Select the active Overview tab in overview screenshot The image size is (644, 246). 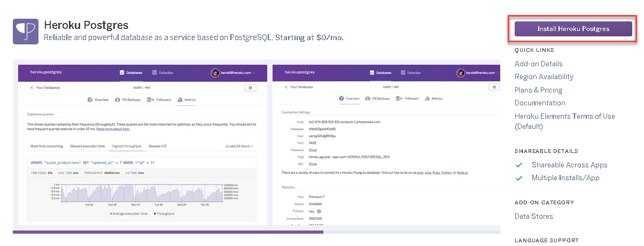[x=350, y=98]
